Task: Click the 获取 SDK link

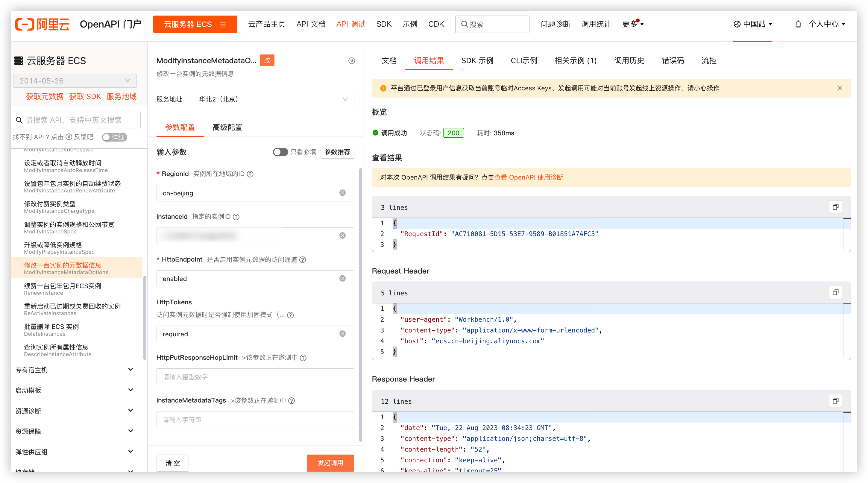Action: [85, 97]
